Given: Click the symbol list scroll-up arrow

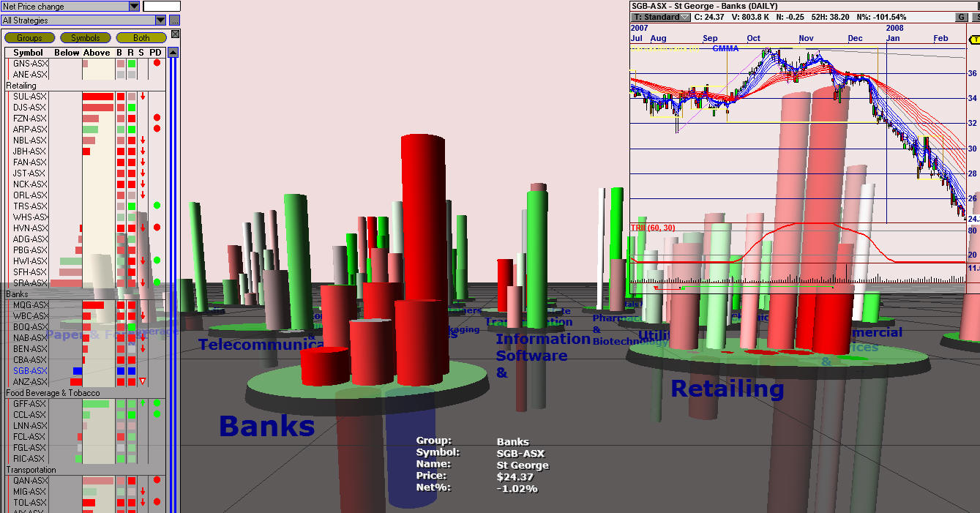Looking at the screenshot, I should [x=173, y=53].
